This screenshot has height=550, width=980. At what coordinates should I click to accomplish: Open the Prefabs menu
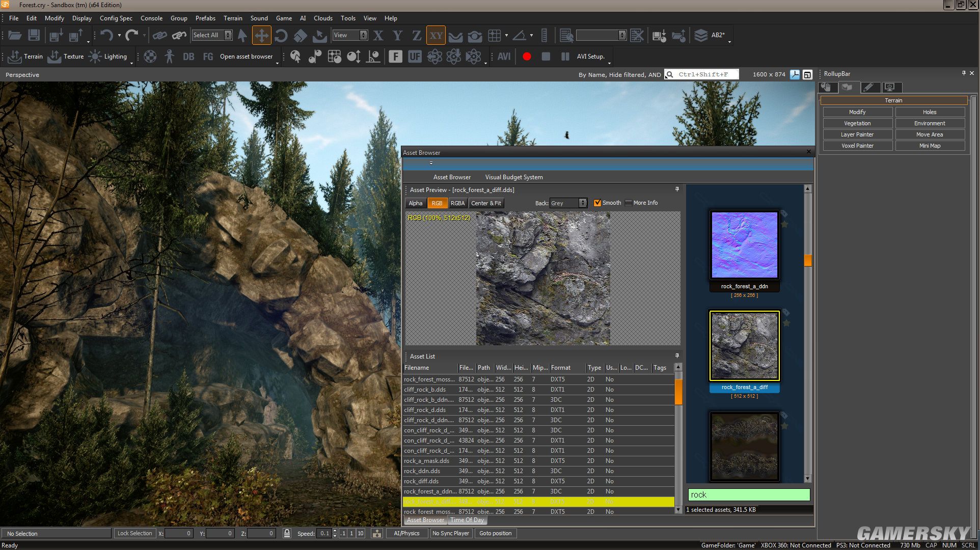(x=205, y=18)
